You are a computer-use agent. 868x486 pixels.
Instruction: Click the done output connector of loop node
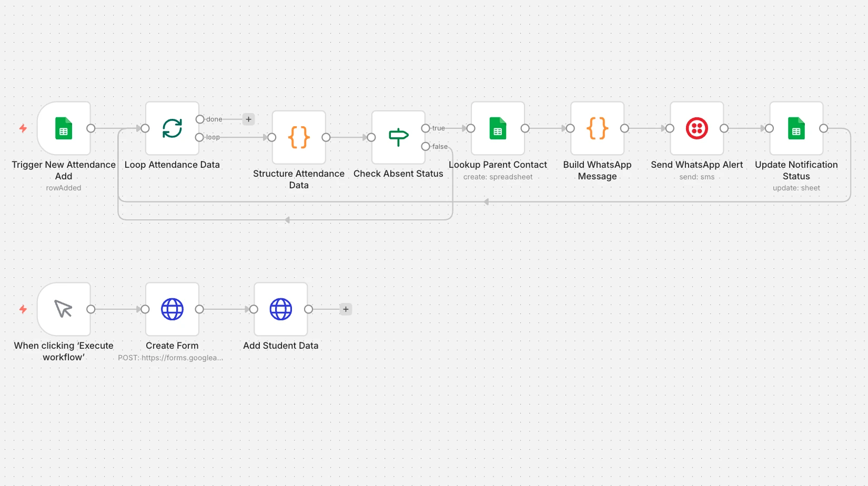pos(199,119)
